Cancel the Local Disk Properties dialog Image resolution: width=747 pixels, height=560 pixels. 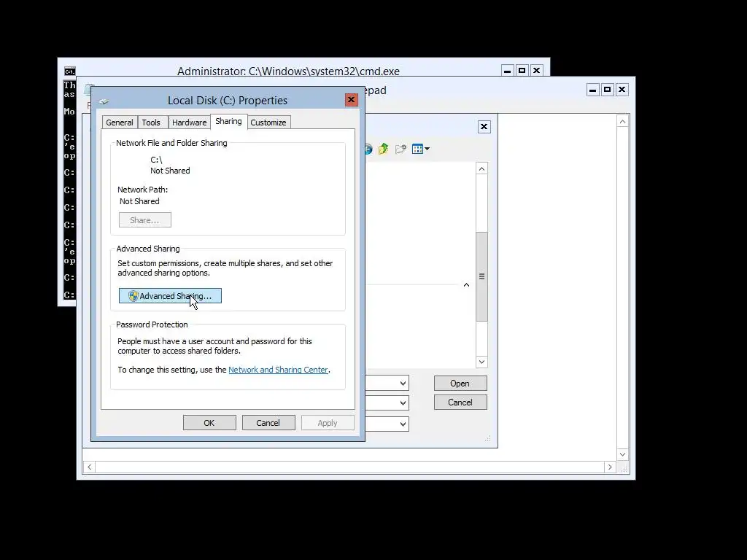[x=268, y=423]
